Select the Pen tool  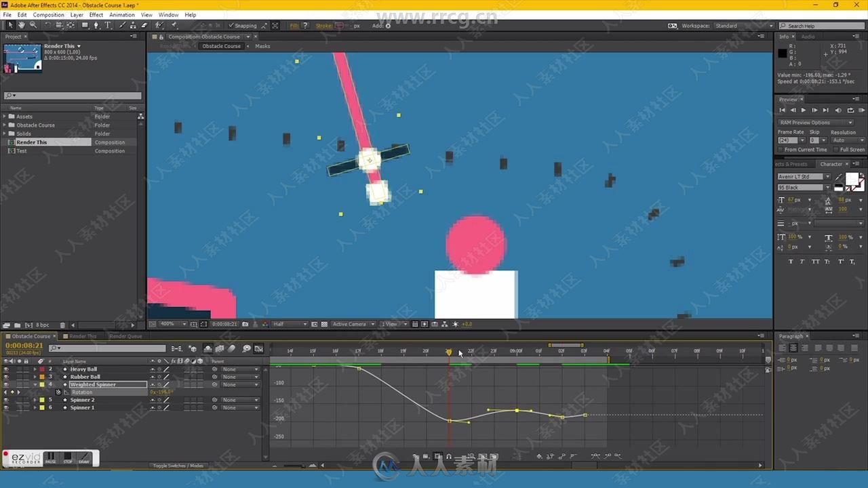tap(96, 25)
